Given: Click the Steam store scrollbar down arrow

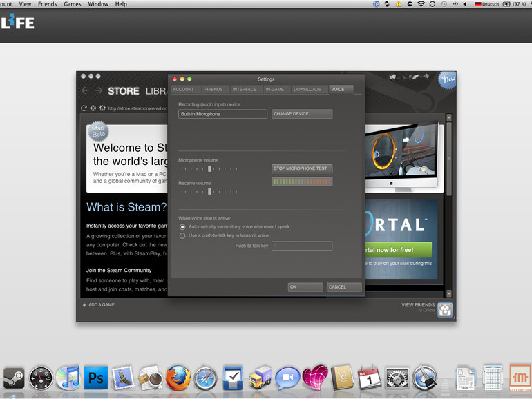Looking at the screenshot, I should [x=449, y=293].
